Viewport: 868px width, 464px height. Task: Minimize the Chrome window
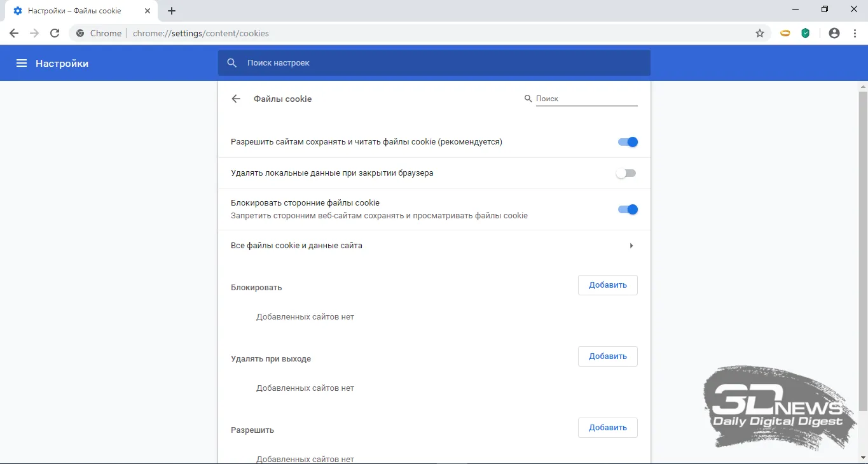(796, 9)
